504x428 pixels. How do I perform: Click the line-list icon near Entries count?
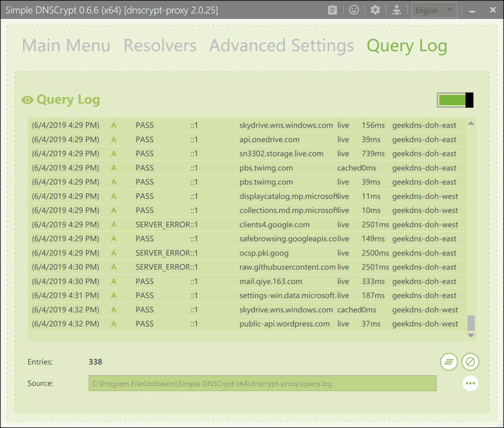coord(449,362)
